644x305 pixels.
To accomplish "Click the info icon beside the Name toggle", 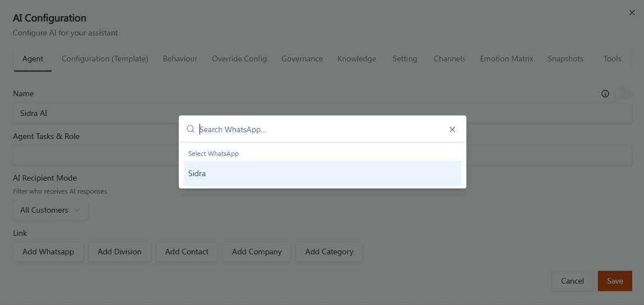I will tap(605, 94).
